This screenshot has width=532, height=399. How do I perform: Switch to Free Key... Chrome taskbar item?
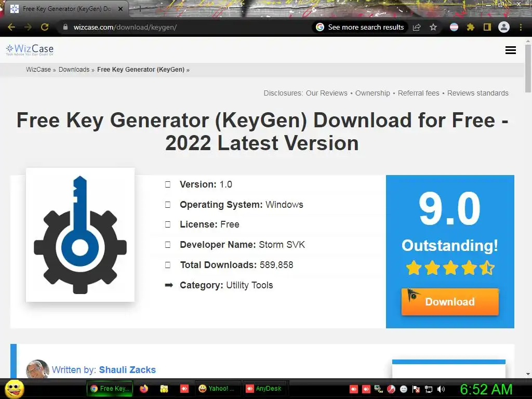click(110, 389)
